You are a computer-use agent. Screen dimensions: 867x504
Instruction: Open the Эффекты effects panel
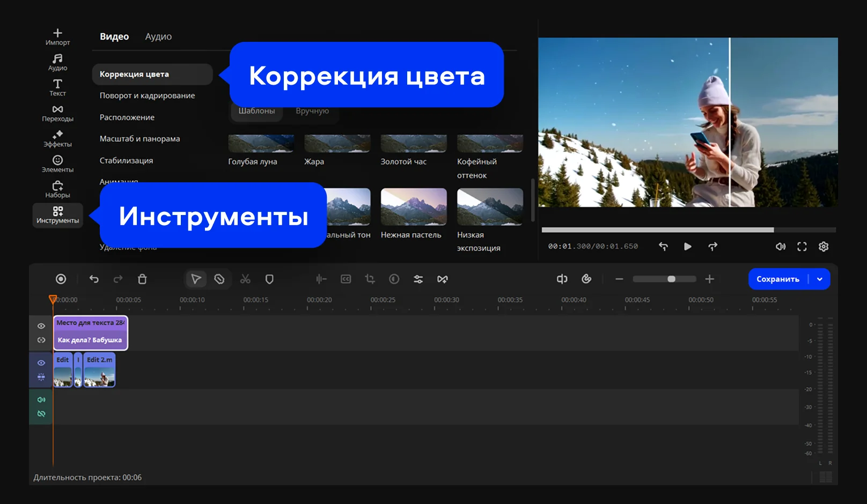pyautogui.click(x=57, y=138)
